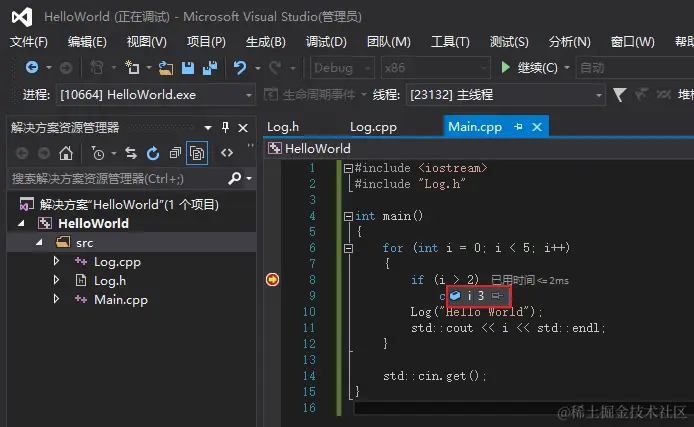Click the Solution Explorer forward arrow
Screen dimensions: 694x427
click(x=44, y=153)
